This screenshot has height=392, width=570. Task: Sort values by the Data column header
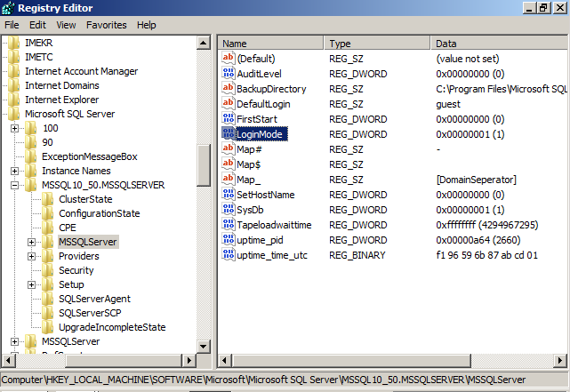pyautogui.click(x=499, y=44)
